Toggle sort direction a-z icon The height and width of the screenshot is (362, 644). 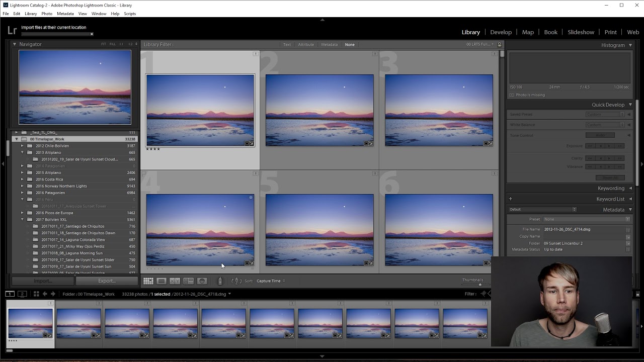click(x=236, y=281)
